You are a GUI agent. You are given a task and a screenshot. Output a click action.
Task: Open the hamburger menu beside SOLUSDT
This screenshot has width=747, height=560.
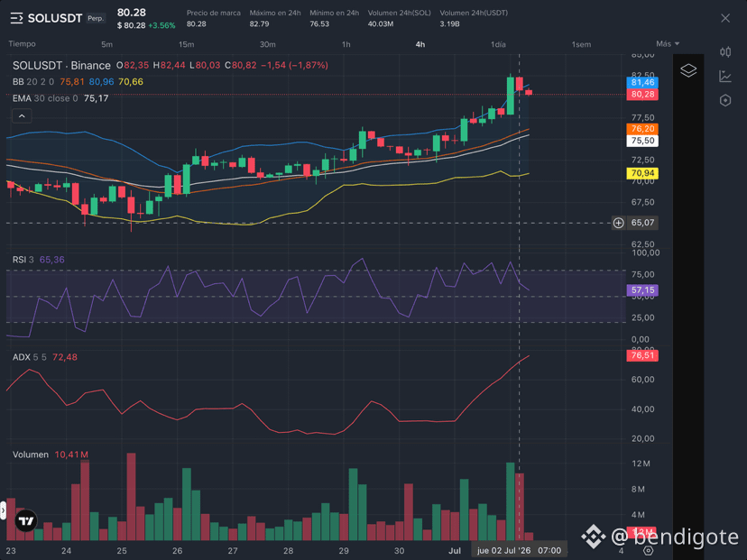[16, 19]
